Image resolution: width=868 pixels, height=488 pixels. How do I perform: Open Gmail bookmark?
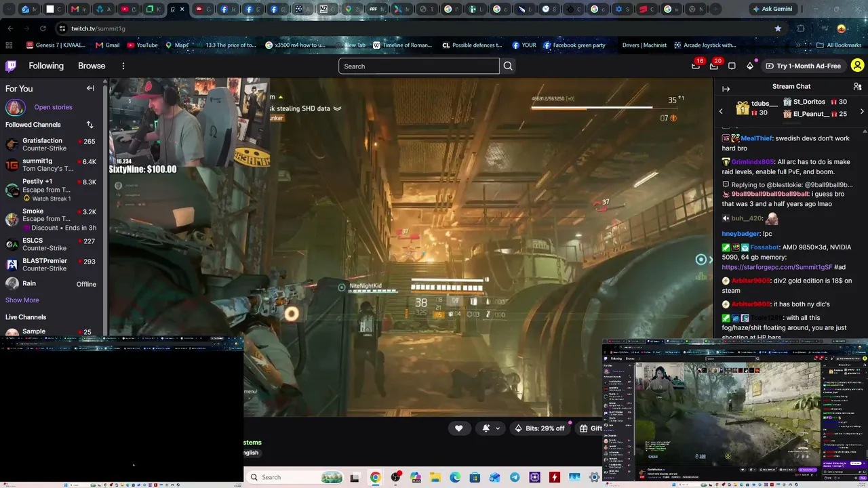click(x=108, y=45)
